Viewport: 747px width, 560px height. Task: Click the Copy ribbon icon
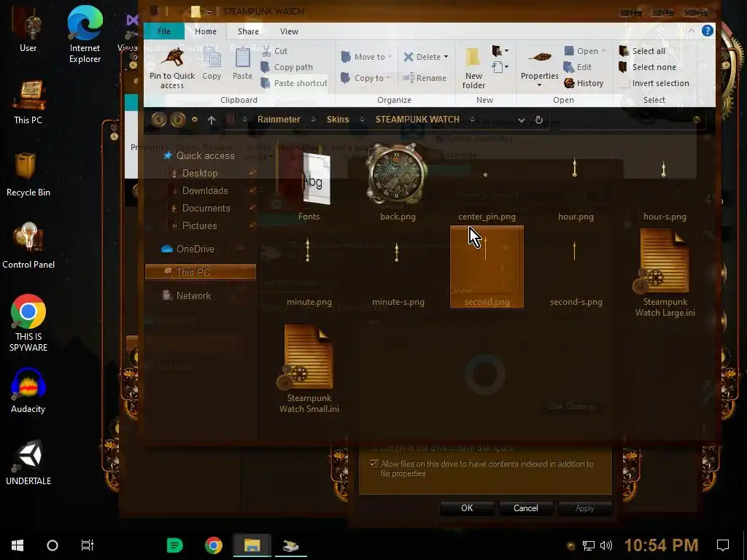tap(212, 58)
